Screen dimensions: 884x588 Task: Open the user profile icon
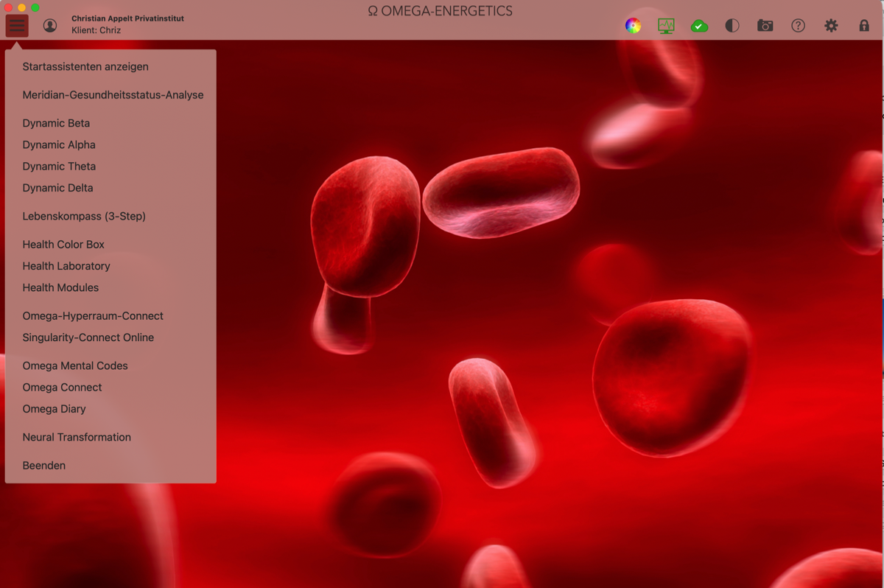point(50,26)
